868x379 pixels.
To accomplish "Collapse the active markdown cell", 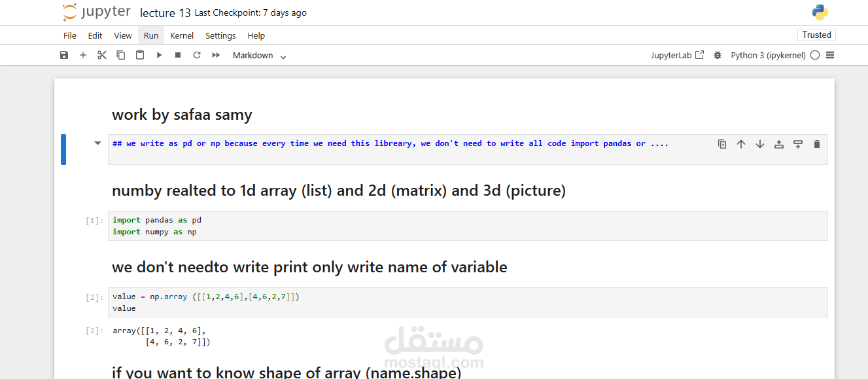I will click(x=98, y=143).
